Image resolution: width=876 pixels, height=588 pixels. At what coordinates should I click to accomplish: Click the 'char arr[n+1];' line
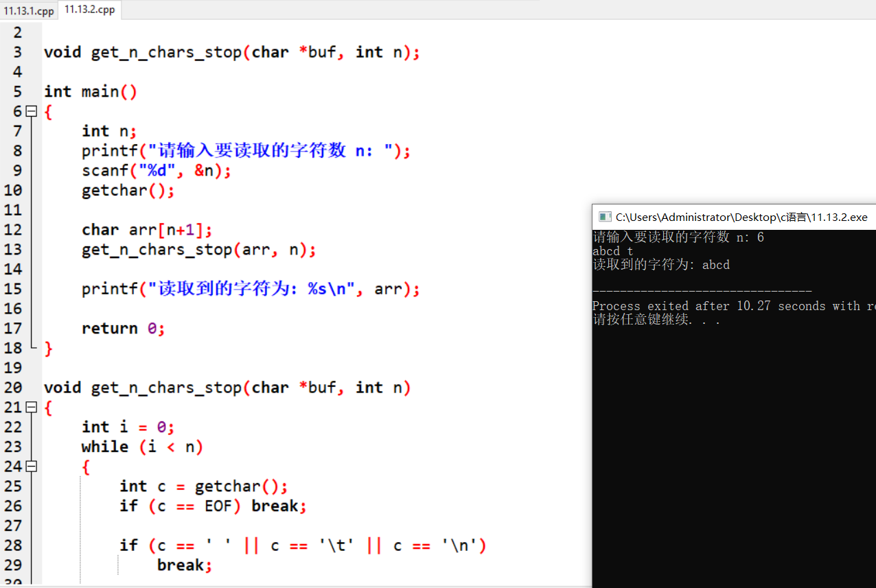click(x=147, y=230)
